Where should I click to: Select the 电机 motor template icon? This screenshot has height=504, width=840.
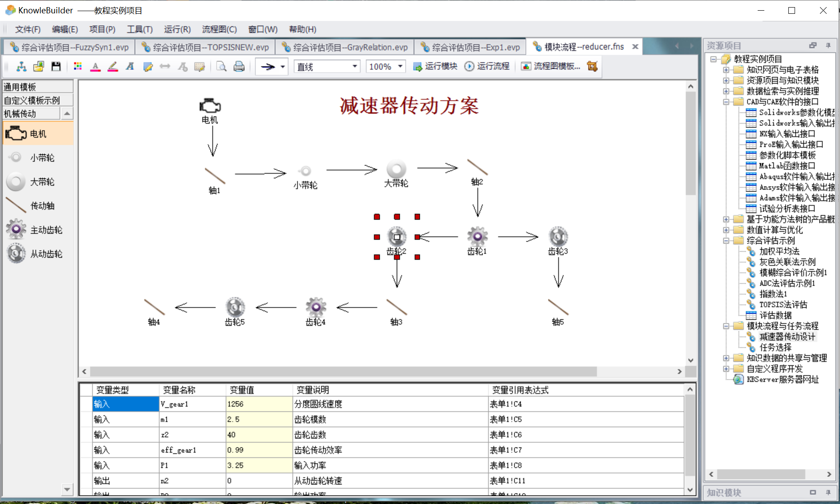point(16,133)
